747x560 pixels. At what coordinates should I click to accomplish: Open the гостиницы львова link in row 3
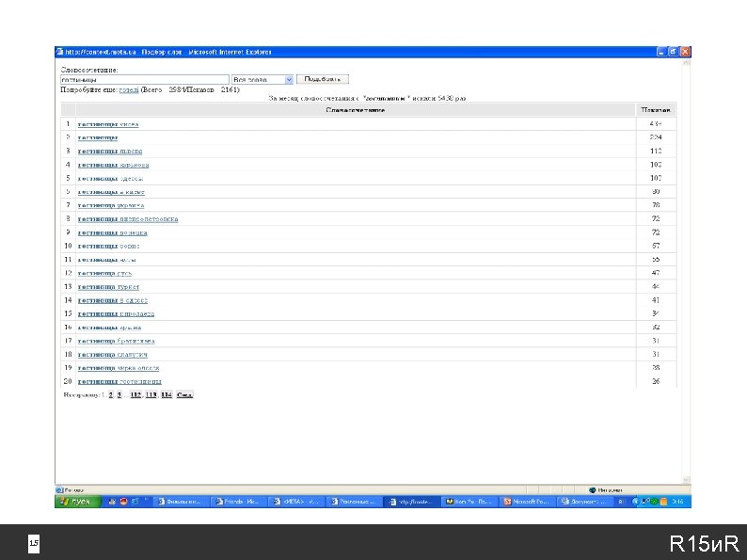[x=110, y=152]
